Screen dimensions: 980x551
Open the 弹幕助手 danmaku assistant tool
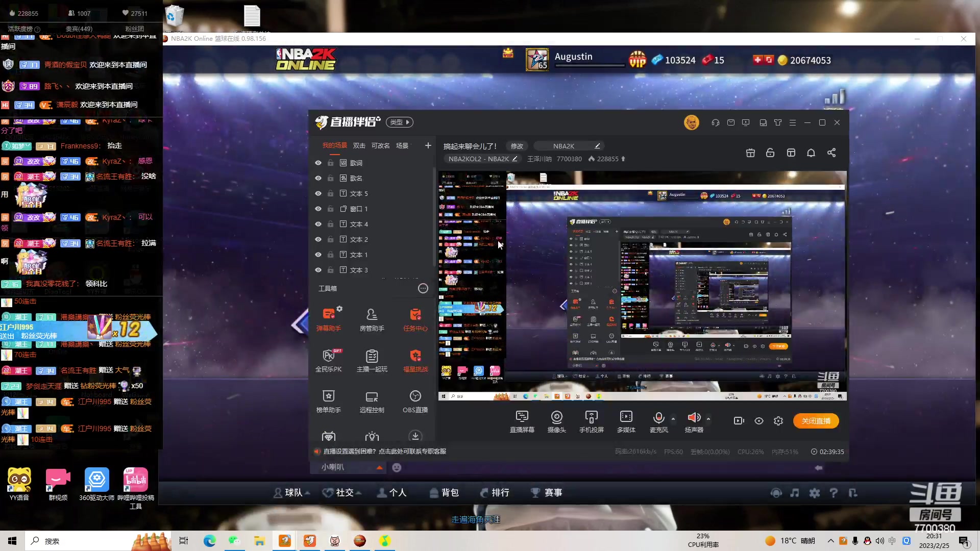click(328, 319)
